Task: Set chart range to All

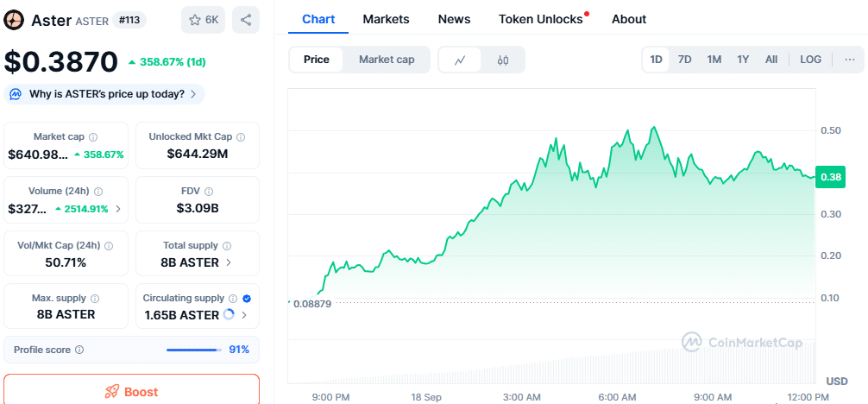Action: tap(771, 60)
